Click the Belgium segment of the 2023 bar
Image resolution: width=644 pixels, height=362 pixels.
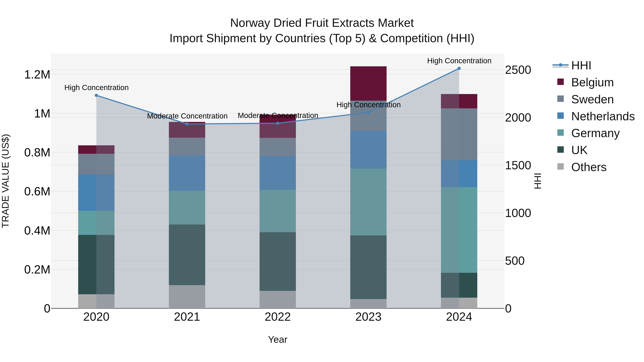click(368, 83)
